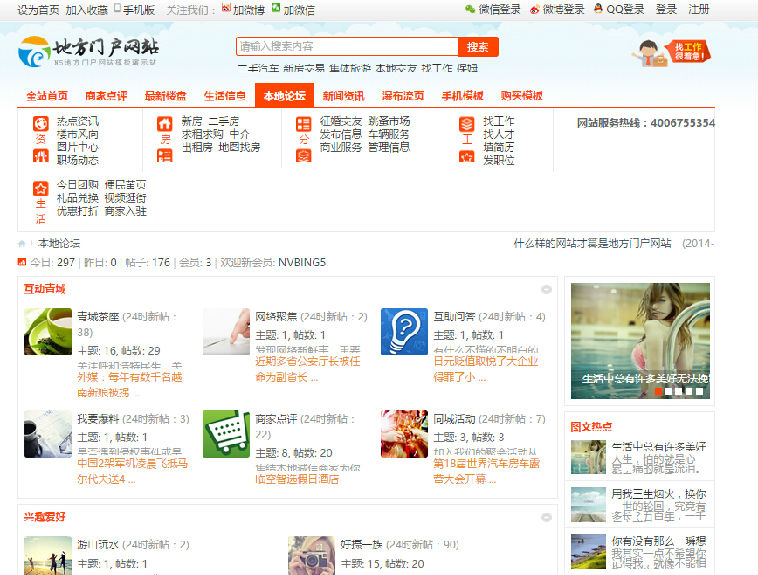Click the green WeChat icon beside 加微信

(x=276, y=8)
